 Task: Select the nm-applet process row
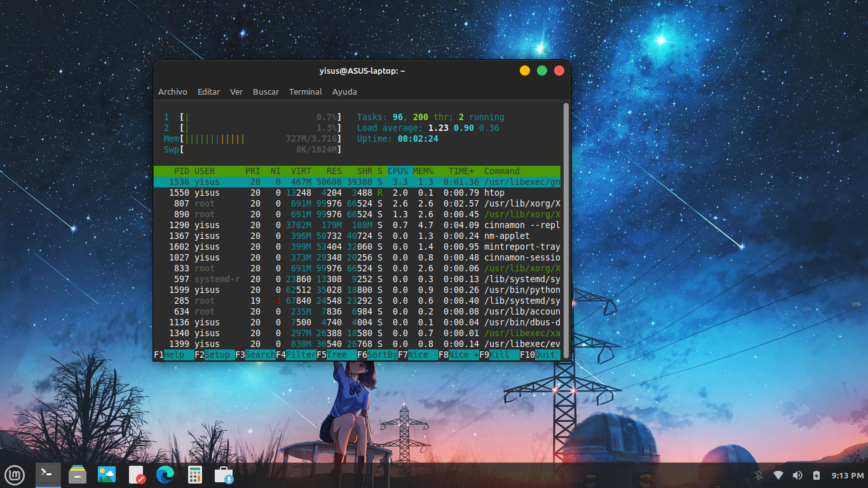pyautogui.click(x=357, y=236)
